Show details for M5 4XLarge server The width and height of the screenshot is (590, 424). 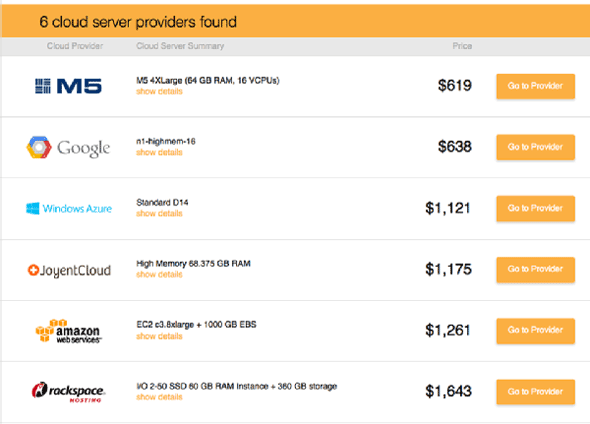pos(159,91)
